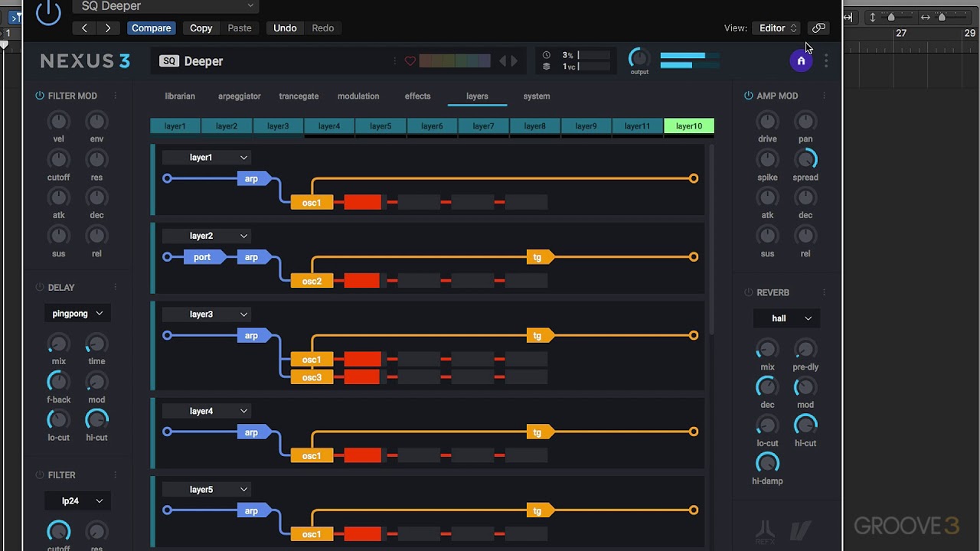Open the SQ Deeper preset dropdown in the header

[166, 7]
